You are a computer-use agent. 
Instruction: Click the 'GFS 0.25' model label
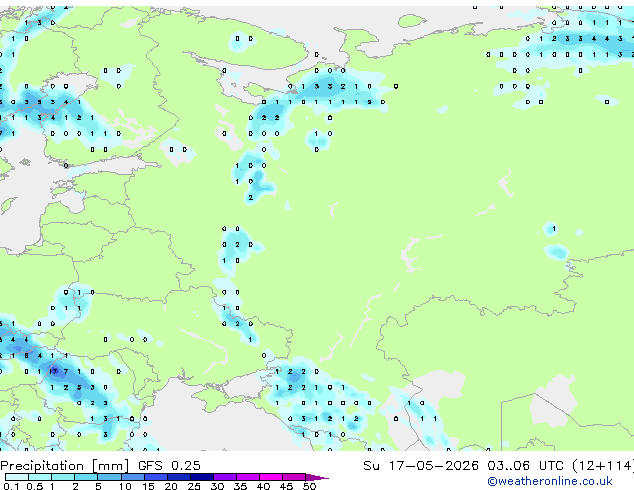(169, 466)
